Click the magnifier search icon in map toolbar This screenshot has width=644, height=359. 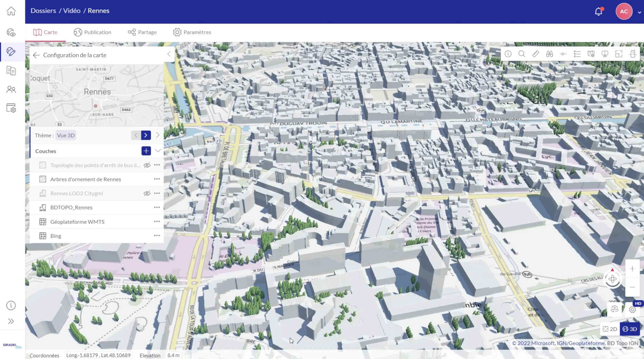coord(522,54)
